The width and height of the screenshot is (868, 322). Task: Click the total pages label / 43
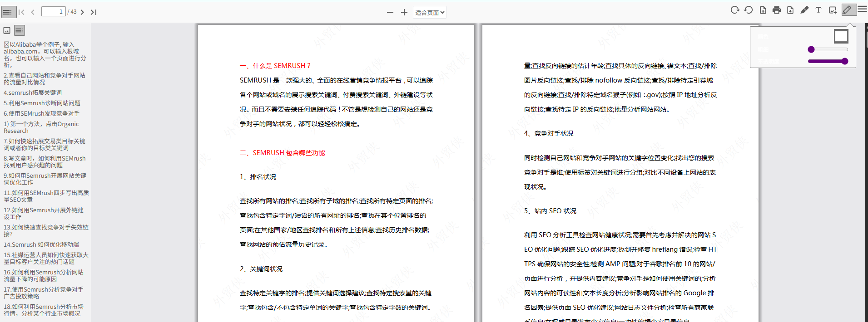(72, 12)
